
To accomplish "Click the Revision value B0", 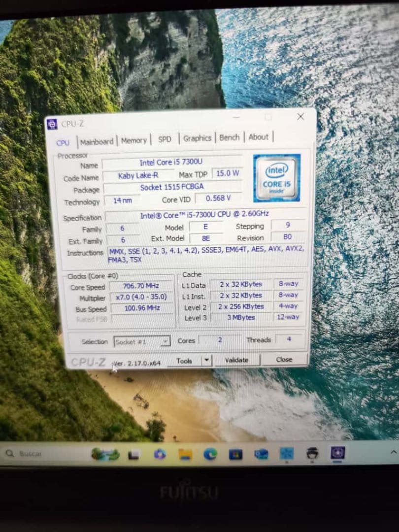I will pyautogui.click(x=287, y=237).
